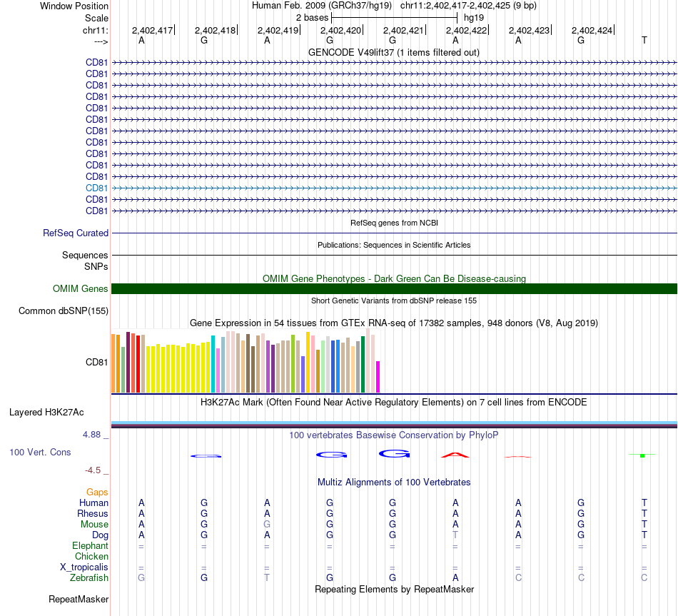This screenshot has height=616, width=678.
Task: Click the green mark in PhyloP track
Action: click(x=642, y=455)
